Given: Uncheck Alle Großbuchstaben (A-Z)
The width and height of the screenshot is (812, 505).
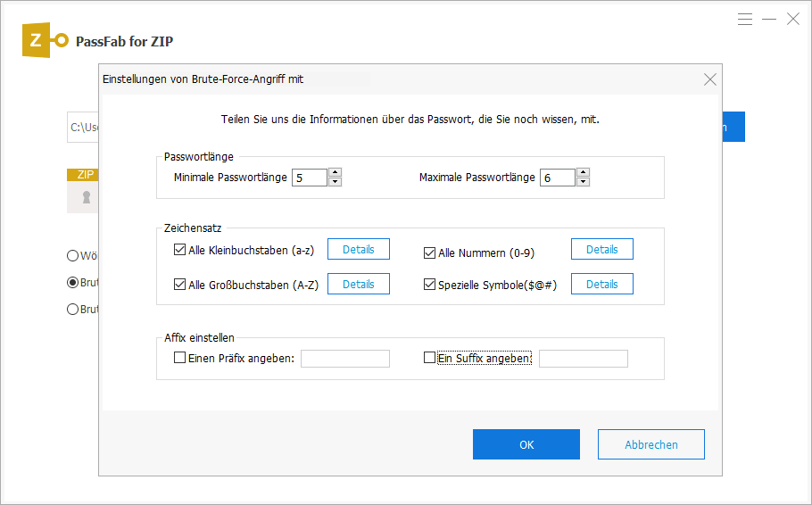Looking at the screenshot, I should (179, 285).
